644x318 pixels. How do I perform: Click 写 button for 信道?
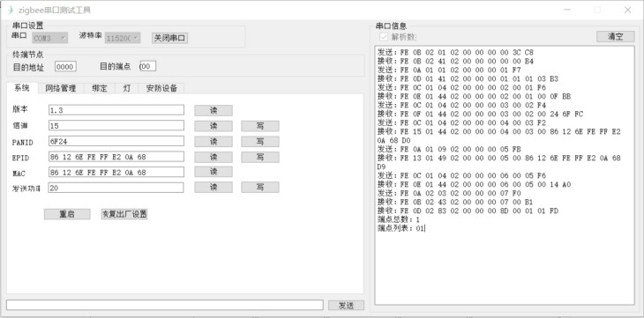260,126
